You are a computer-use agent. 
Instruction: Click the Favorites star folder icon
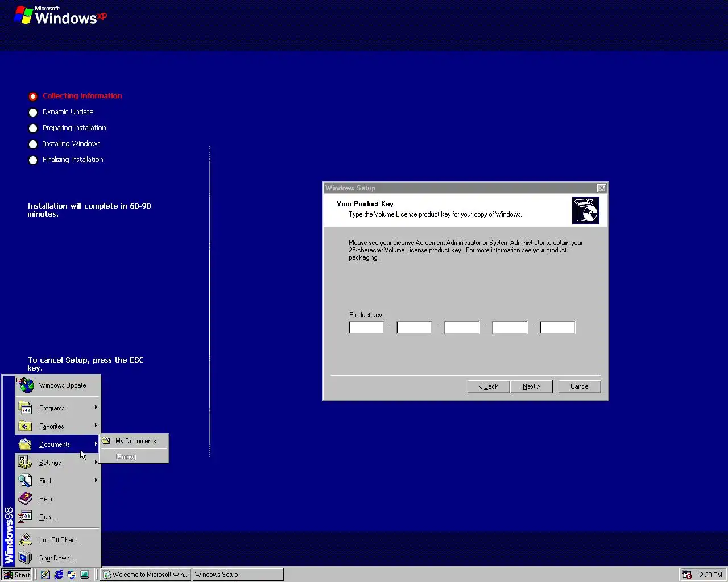(x=25, y=426)
